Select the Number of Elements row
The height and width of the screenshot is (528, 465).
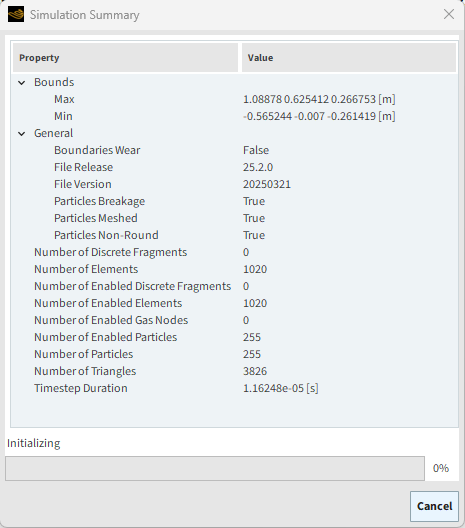(x=234, y=269)
